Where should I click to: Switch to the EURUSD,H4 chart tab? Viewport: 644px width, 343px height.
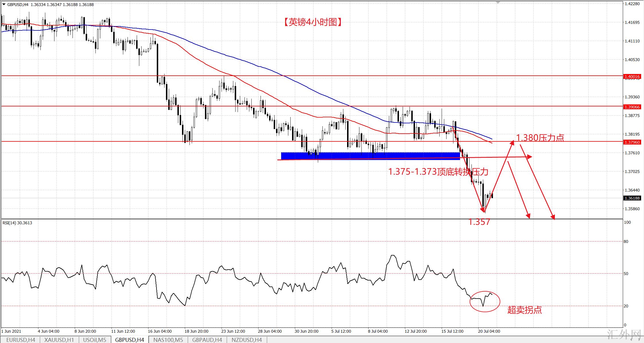pyautogui.click(x=20, y=340)
